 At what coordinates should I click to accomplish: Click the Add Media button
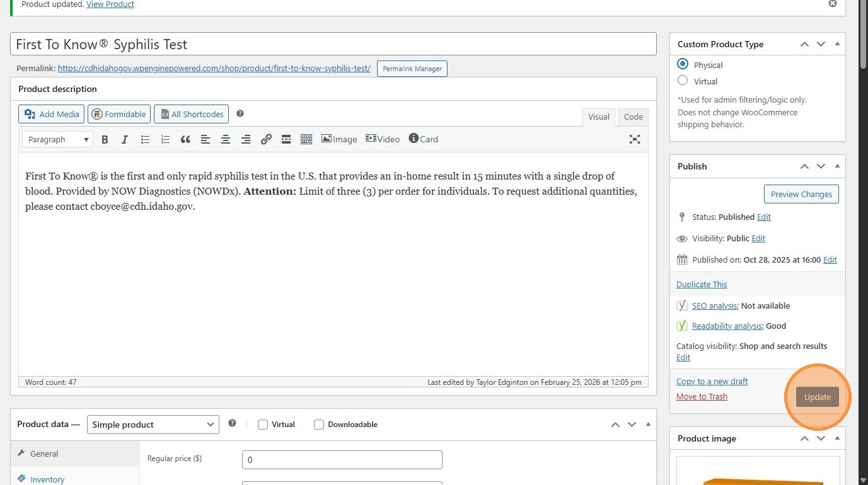(x=52, y=114)
